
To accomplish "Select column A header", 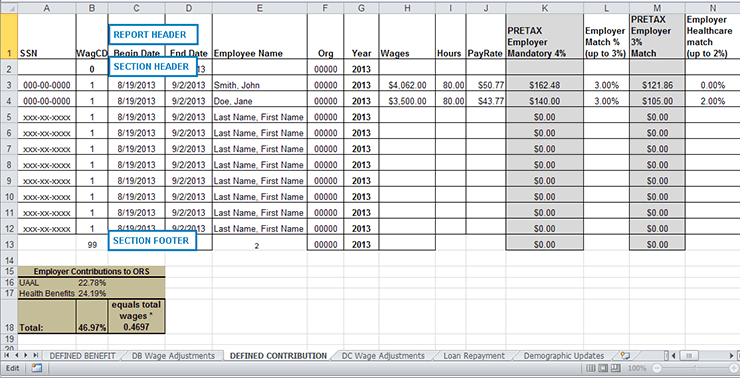I will pos(46,8).
